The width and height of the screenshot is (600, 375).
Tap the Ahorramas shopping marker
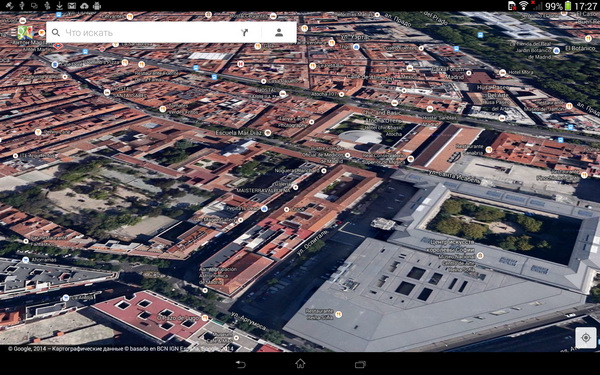[x=26, y=260]
